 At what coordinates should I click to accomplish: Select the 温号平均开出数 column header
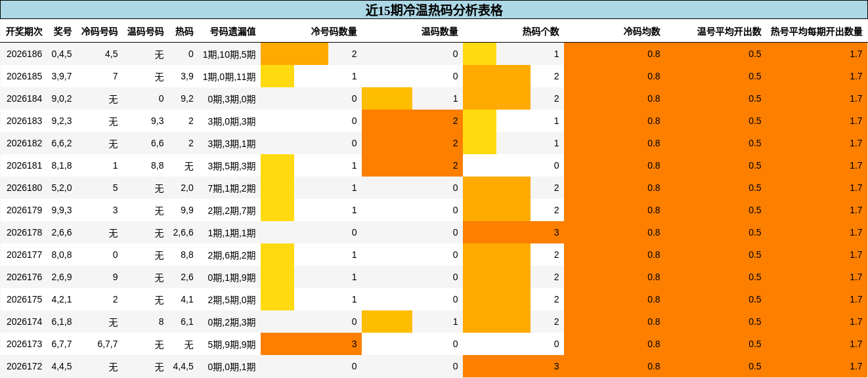(x=729, y=31)
